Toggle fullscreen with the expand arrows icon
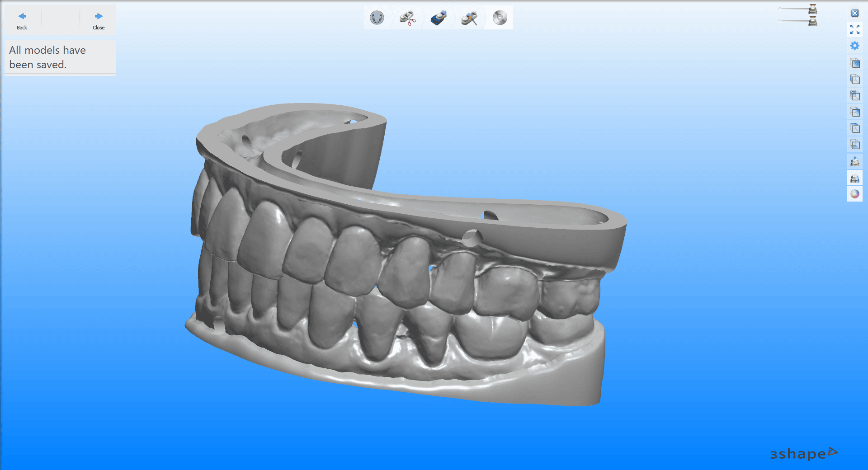This screenshot has width=868, height=470. 855,30
